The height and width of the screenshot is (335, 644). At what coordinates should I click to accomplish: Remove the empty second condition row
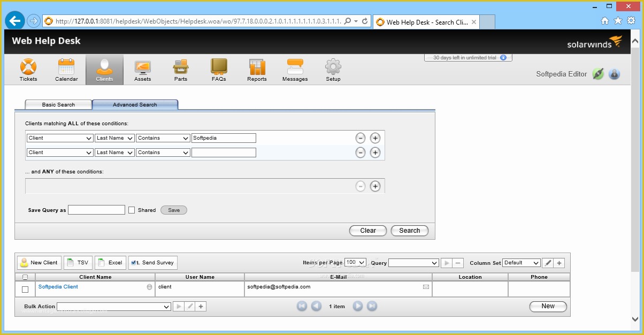click(x=361, y=153)
